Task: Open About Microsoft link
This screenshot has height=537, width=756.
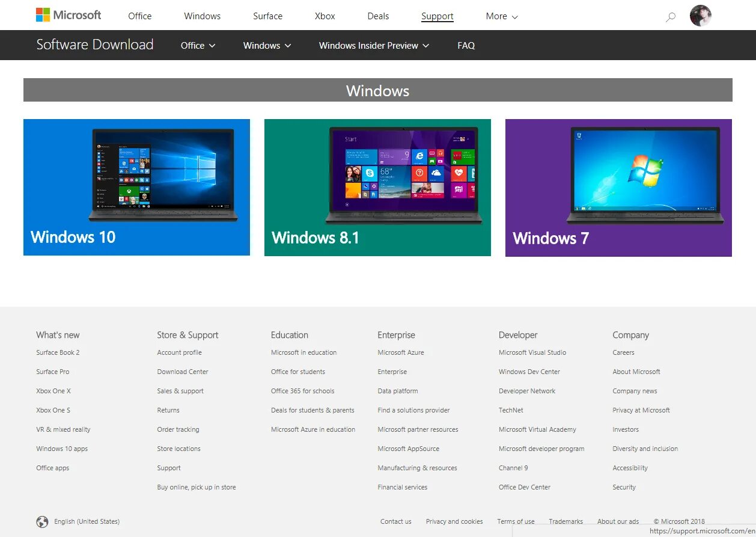Action: pyautogui.click(x=636, y=372)
